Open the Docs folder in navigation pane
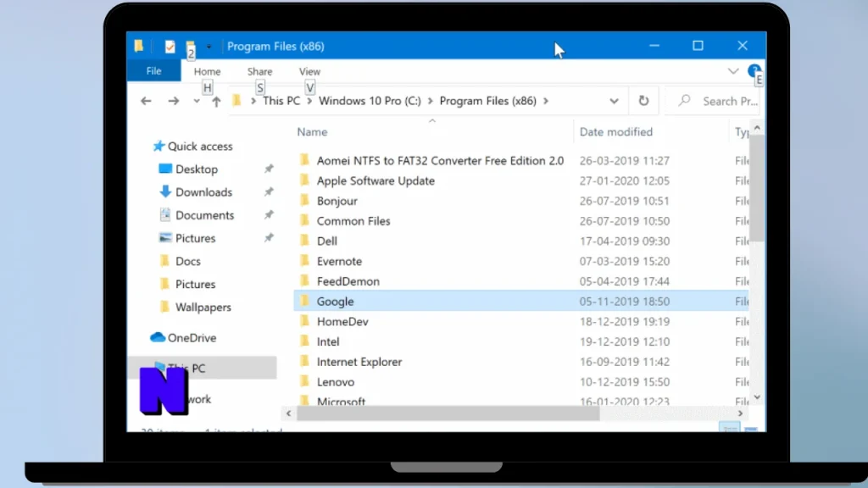The width and height of the screenshot is (868, 488). [187, 261]
